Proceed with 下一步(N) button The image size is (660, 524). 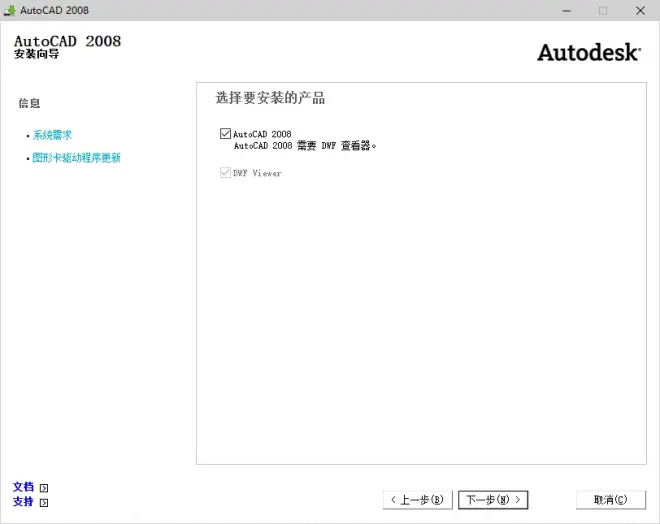coord(493,500)
